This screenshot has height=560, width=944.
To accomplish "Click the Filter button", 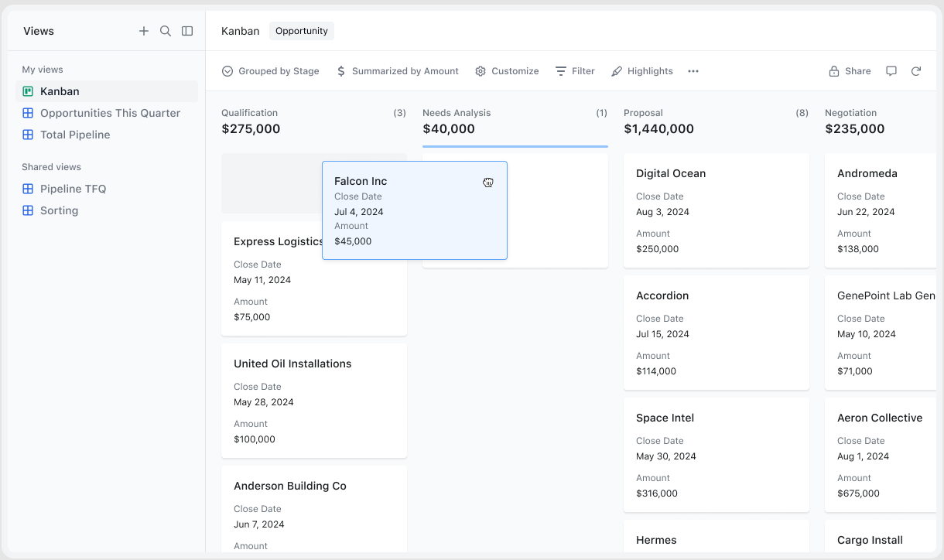I will click(575, 71).
